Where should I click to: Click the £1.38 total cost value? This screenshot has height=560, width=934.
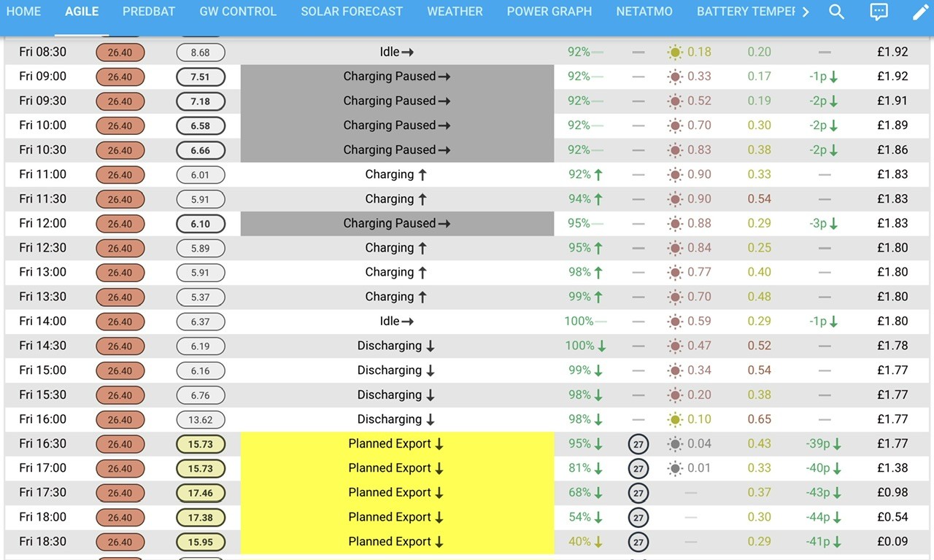(892, 468)
